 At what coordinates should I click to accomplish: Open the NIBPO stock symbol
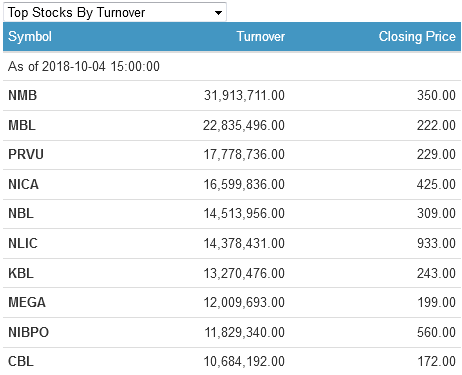click(28, 332)
